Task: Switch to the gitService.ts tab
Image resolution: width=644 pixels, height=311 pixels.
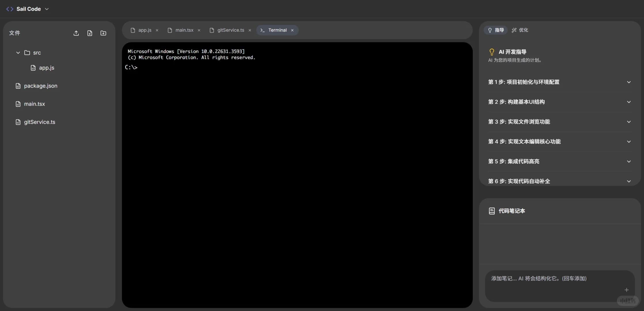Action: (231, 30)
